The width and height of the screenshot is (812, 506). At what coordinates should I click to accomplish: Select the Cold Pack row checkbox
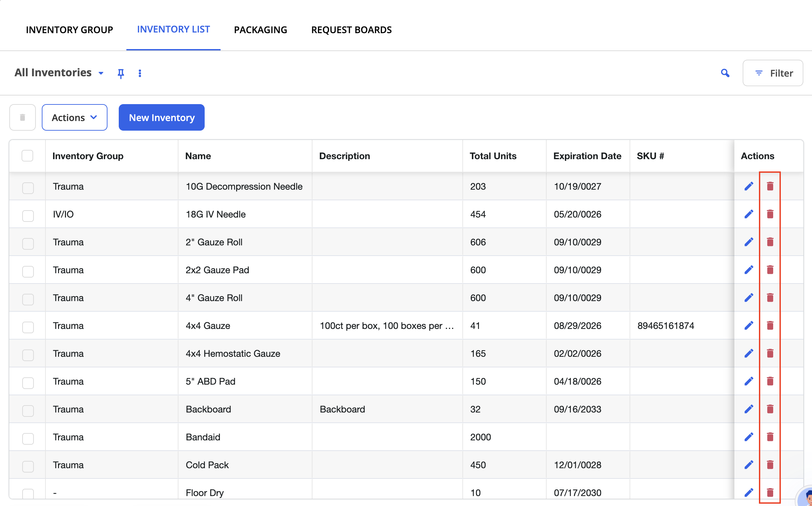(x=28, y=466)
